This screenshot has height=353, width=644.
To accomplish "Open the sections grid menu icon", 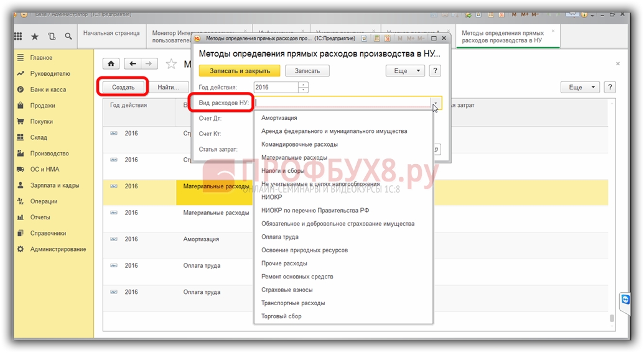I will 19,37.
